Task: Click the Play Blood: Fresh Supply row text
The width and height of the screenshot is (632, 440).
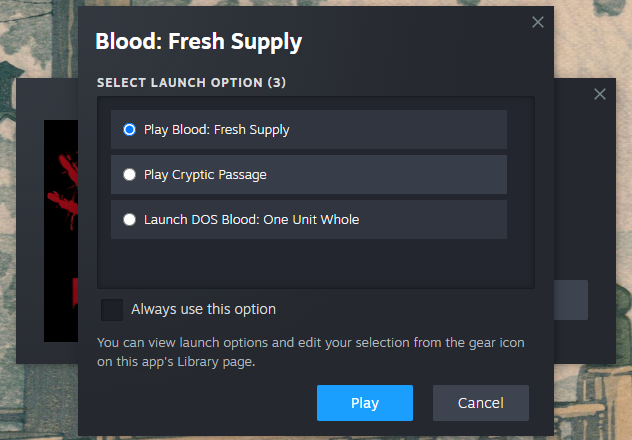Action: pyautogui.click(x=216, y=129)
